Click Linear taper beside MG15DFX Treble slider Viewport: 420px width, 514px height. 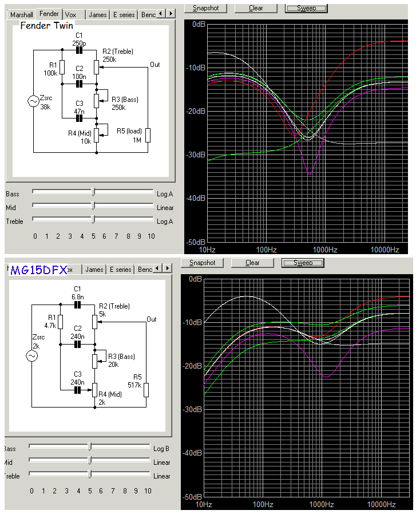(162, 476)
